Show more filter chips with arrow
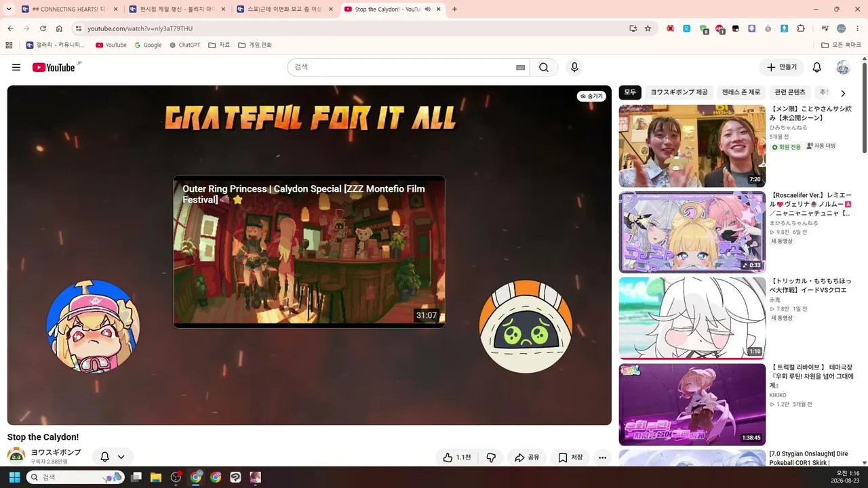868x488 pixels. 843,93
